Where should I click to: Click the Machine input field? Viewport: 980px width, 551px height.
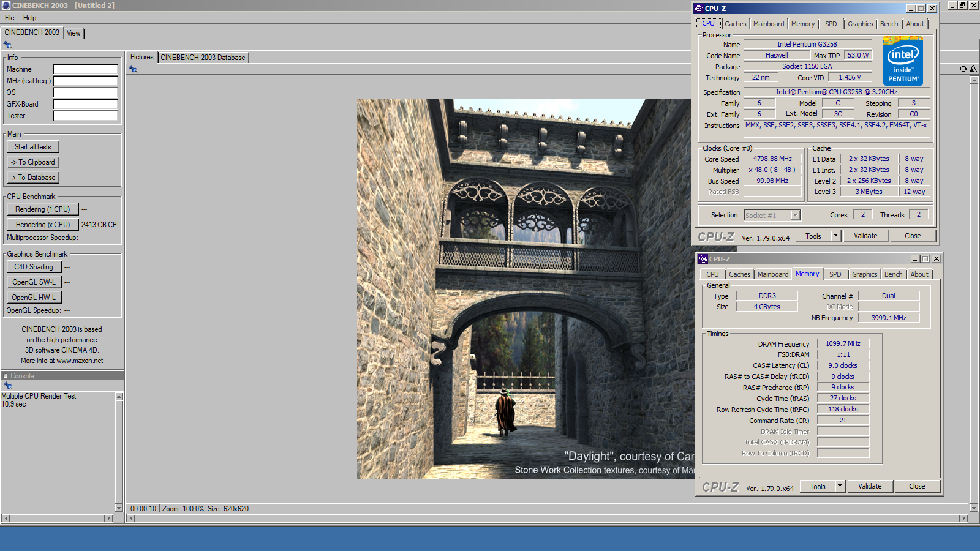tap(85, 69)
